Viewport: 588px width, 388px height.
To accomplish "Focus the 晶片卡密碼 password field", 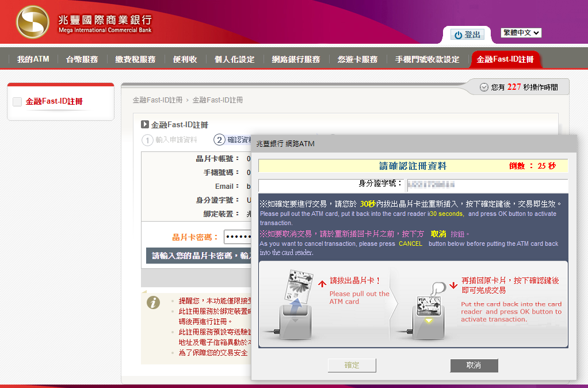I will (238, 237).
